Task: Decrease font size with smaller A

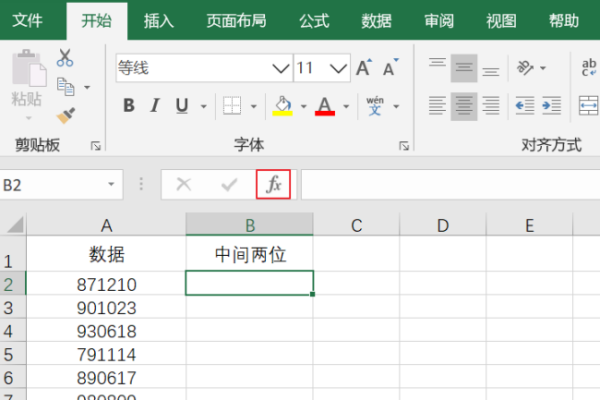Action: coord(391,68)
